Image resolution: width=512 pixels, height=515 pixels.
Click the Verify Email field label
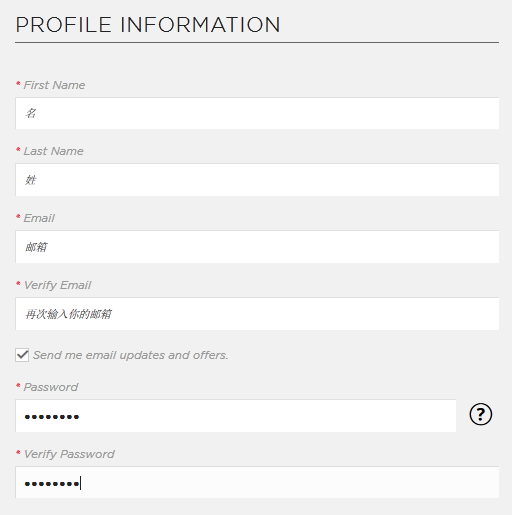[x=57, y=285]
